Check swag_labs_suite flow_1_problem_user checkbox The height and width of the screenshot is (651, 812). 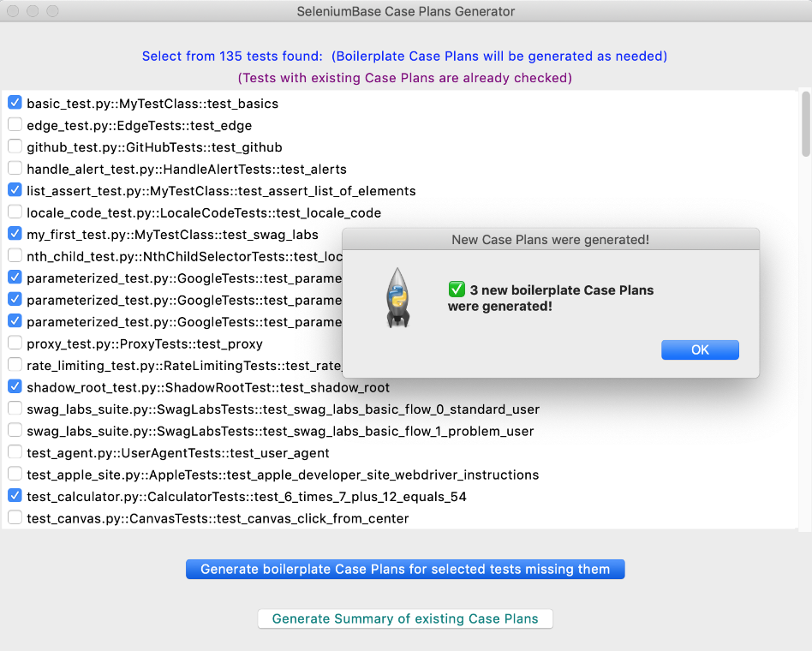coord(15,430)
